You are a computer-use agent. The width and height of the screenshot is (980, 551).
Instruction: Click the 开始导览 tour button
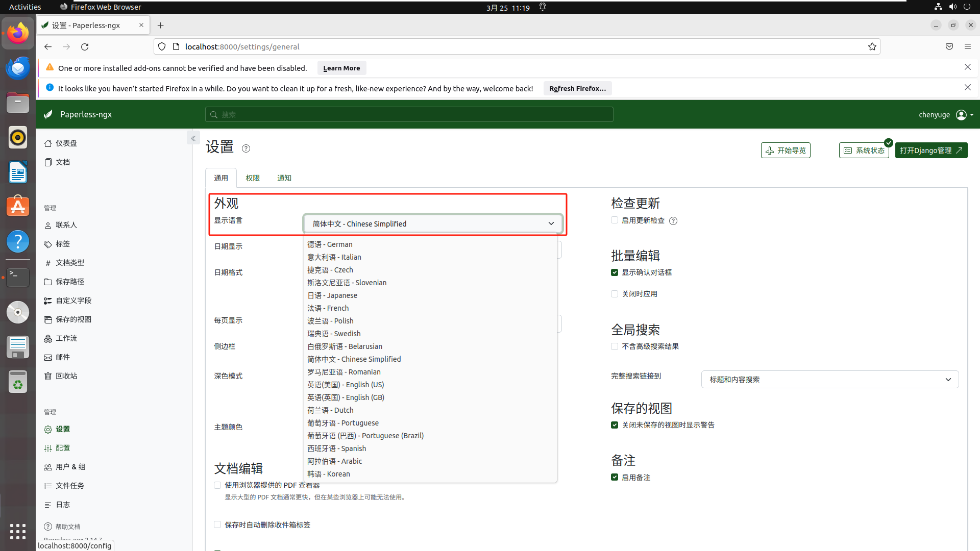click(786, 151)
